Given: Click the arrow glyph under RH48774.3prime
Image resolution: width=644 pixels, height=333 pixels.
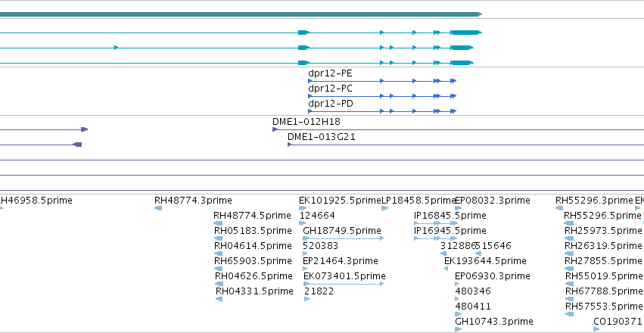Looking at the screenshot, I should point(158,208).
